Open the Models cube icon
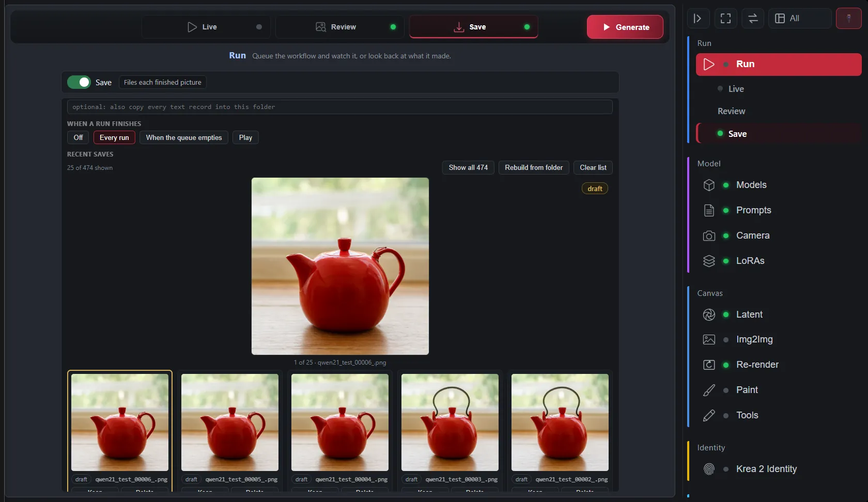The width and height of the screenshot is (868, 502). (x=709, y=185)
